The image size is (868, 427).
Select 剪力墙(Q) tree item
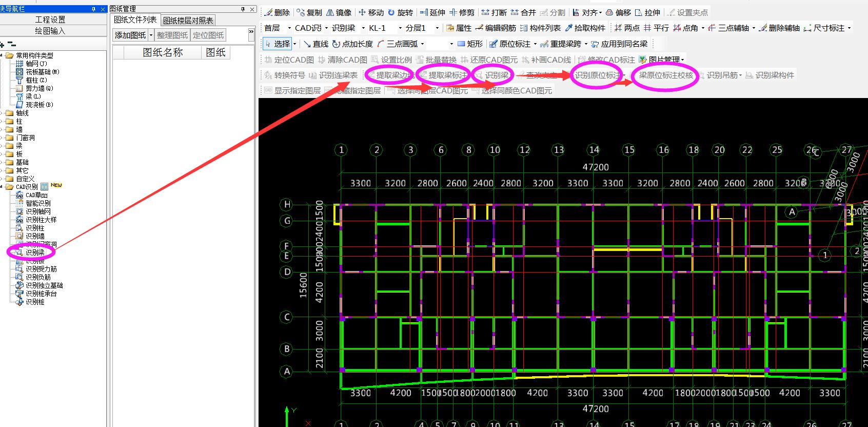coord(39,88)
